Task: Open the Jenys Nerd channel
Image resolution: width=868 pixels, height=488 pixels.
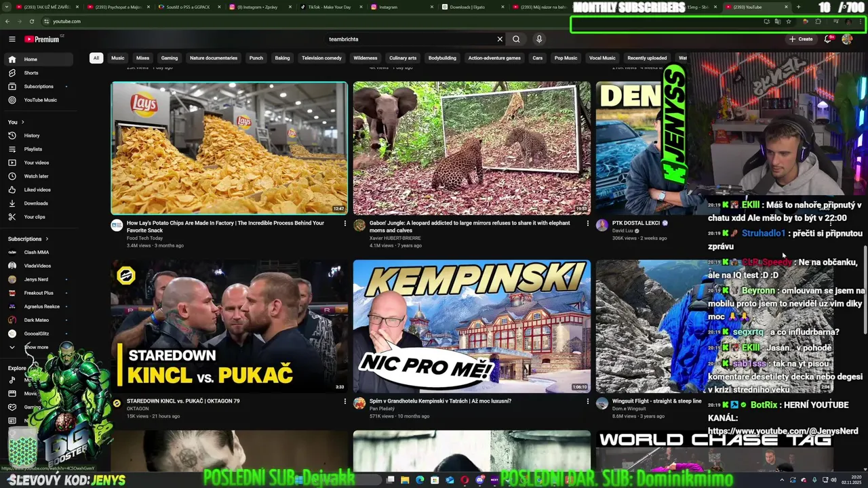Action: tap(39, 279)
